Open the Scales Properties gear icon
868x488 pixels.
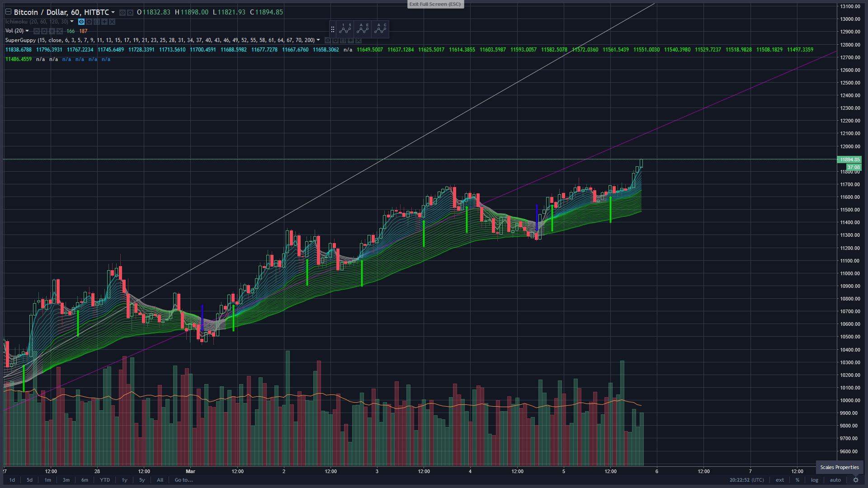click(855, 480)
